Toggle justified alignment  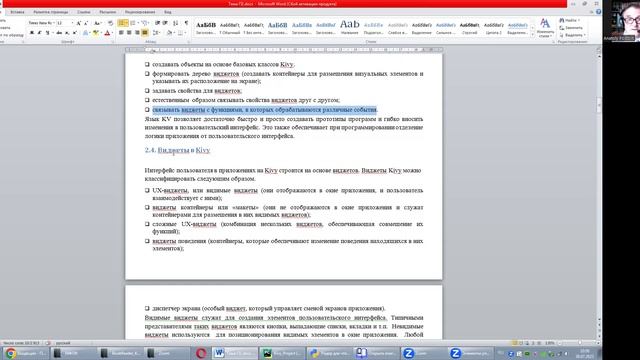145,33
